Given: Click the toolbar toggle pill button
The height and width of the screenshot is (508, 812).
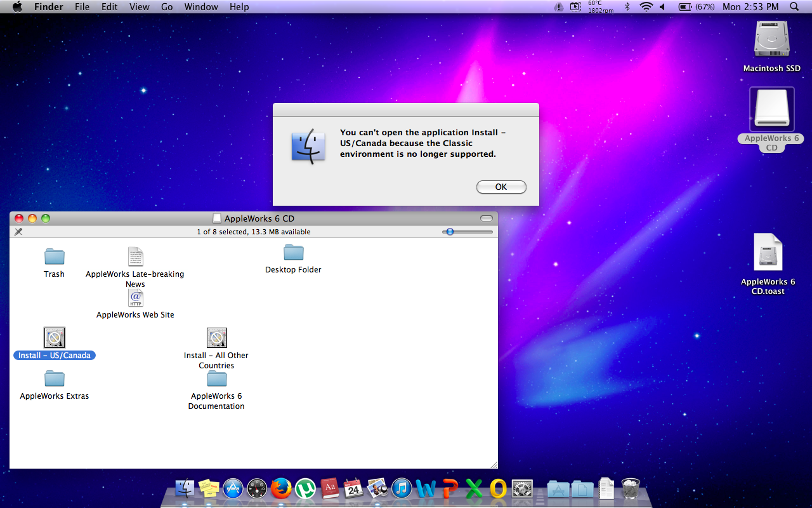Looking at the screenshot, I should 487,218.
